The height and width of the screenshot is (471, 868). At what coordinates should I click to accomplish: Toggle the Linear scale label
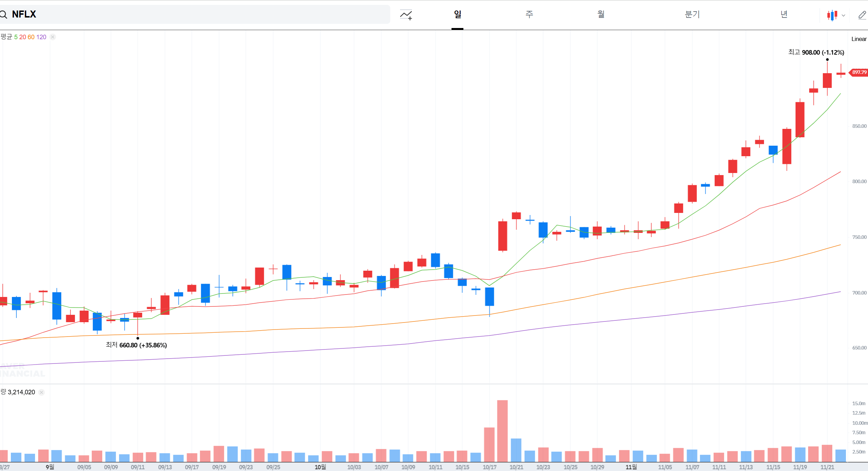tap(859, 39)
